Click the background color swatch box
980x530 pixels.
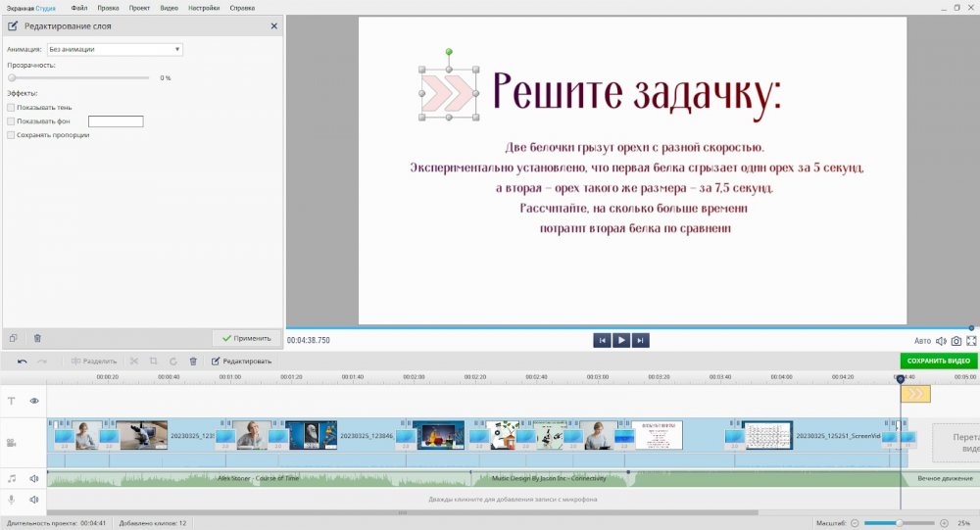tap(116, 121)
